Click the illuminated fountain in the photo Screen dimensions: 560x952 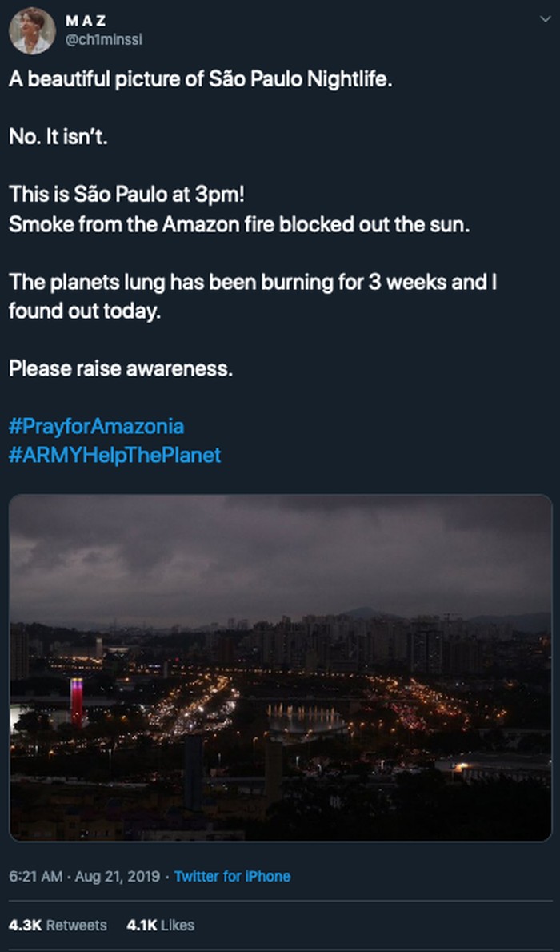tap(306, 715)
